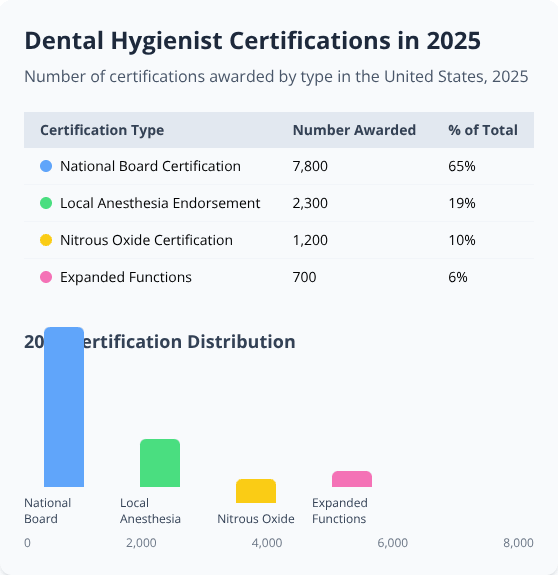
Task: Click the Certification Distribution chart heading
Action: (x=160, y=342)
